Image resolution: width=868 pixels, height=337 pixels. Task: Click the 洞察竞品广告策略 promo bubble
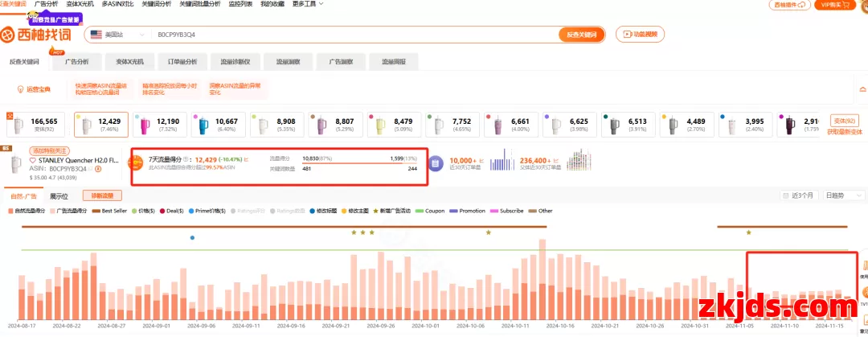tap(55, 18)
